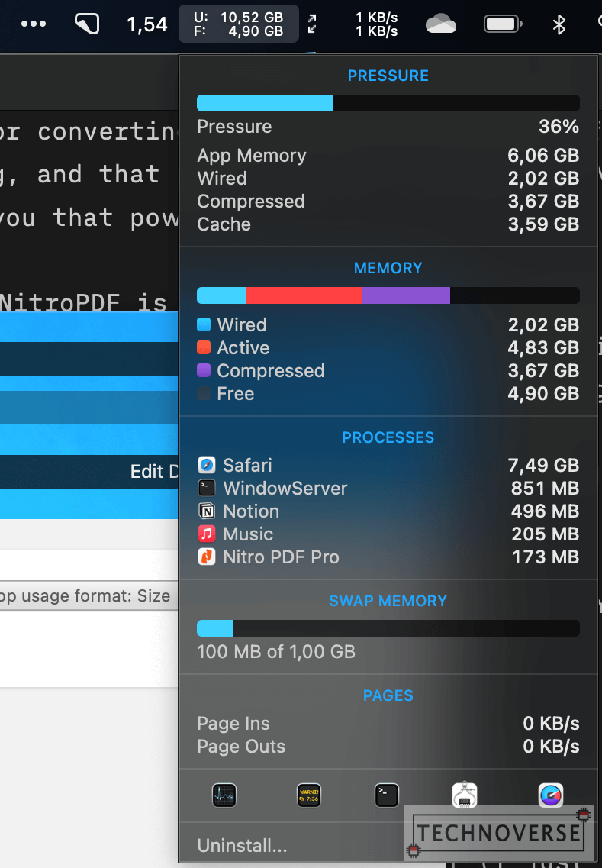Image resolution: width=602 pixels, height=868 pixels.
Task: Click the Notion 496 MB value
Action: coord(545,511)
